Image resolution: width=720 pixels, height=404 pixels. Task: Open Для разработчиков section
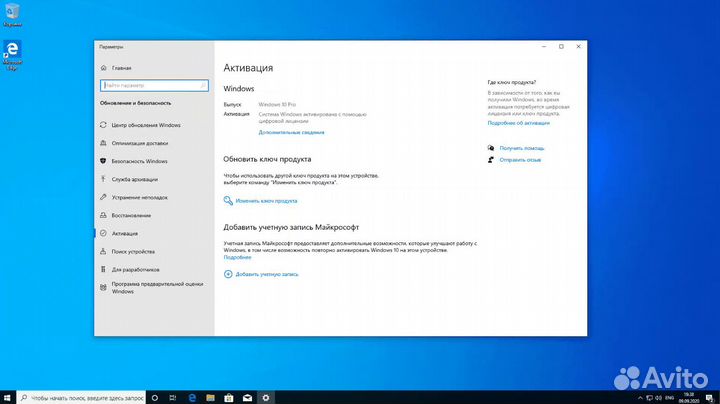[x=135, y=269]
